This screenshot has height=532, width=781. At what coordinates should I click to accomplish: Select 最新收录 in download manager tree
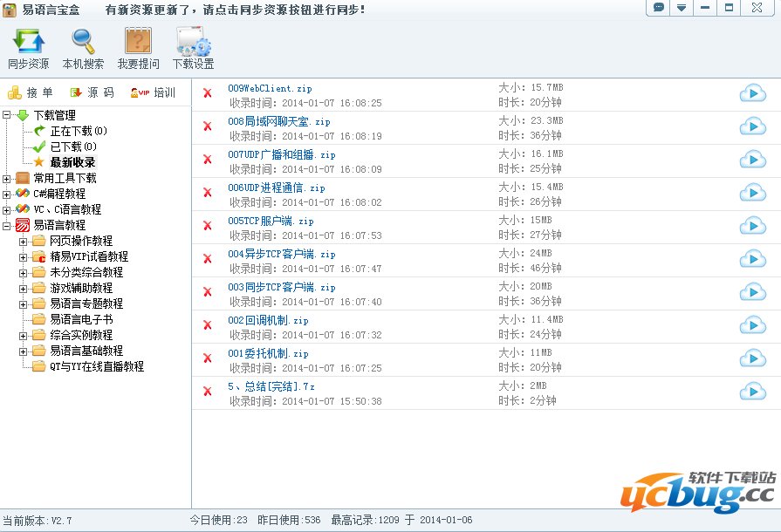(72, 162)
